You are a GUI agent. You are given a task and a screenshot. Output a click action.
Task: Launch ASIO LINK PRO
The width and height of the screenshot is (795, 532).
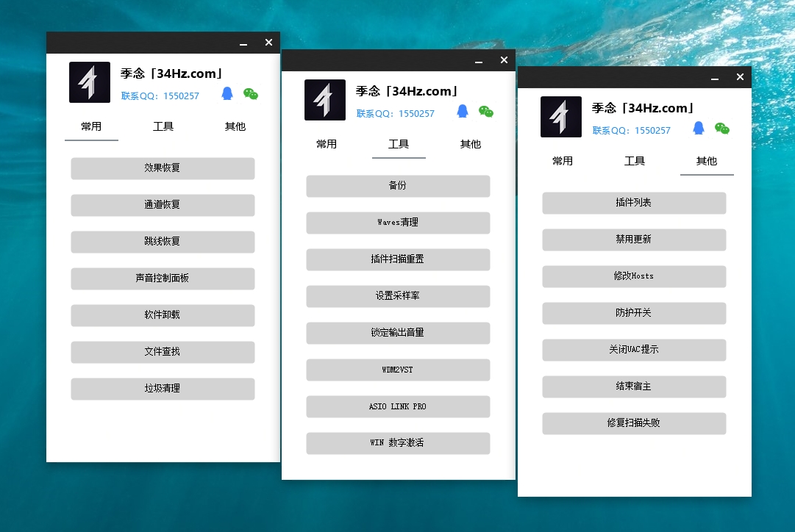398,406
